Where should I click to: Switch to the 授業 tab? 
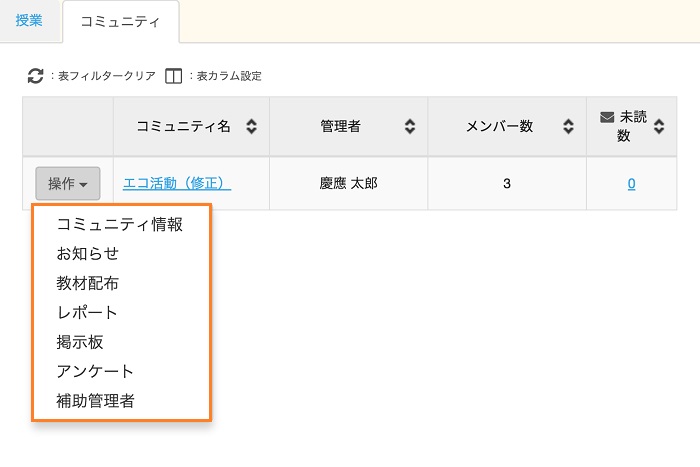click(x=29, y=20)
